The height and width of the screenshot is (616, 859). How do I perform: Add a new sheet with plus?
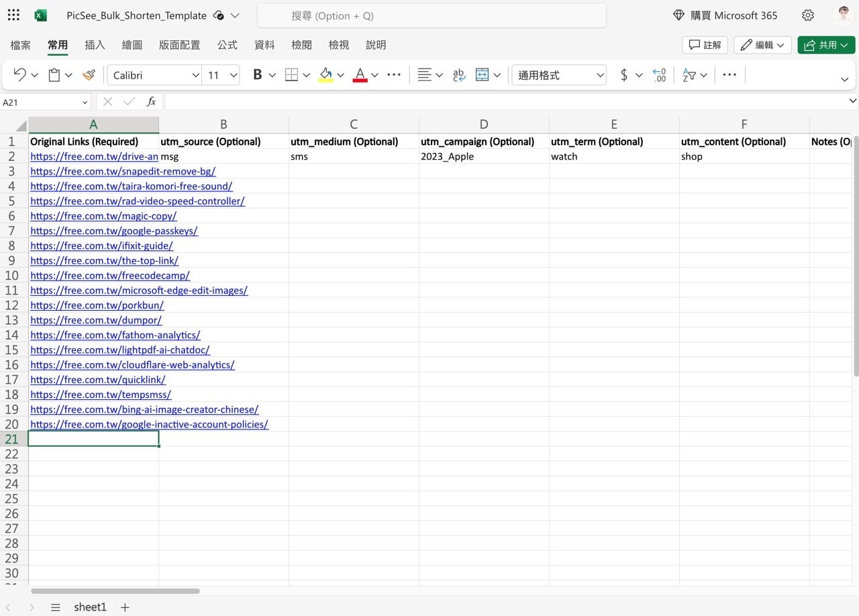125,607
